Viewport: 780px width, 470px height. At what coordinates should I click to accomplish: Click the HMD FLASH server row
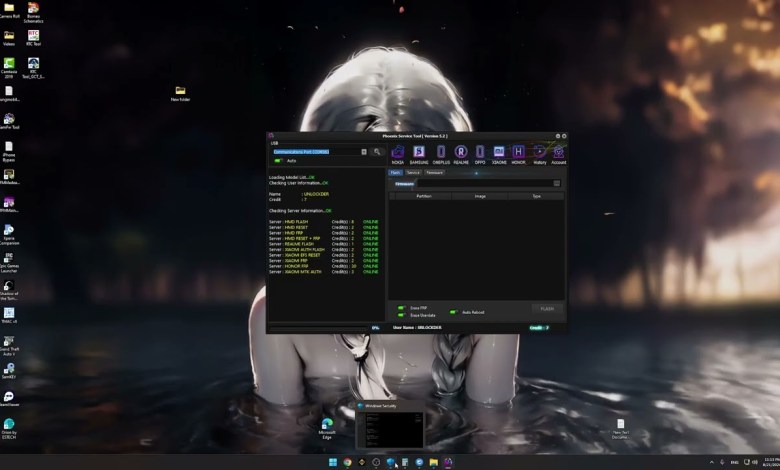tap(324, 222)
